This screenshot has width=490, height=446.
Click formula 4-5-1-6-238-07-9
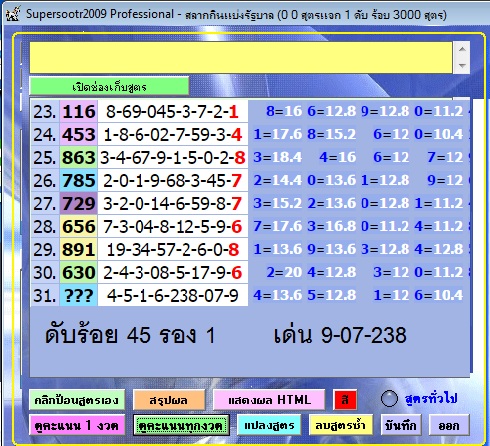pyautogui.click(x=173, y=295)
